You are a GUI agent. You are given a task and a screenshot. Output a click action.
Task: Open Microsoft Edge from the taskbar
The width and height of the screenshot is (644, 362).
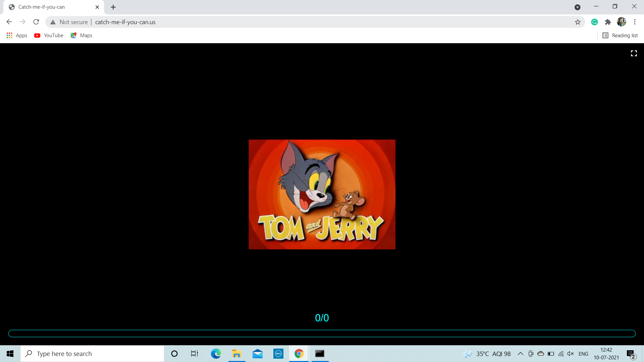pyautogui.click(x=216, y=354)
